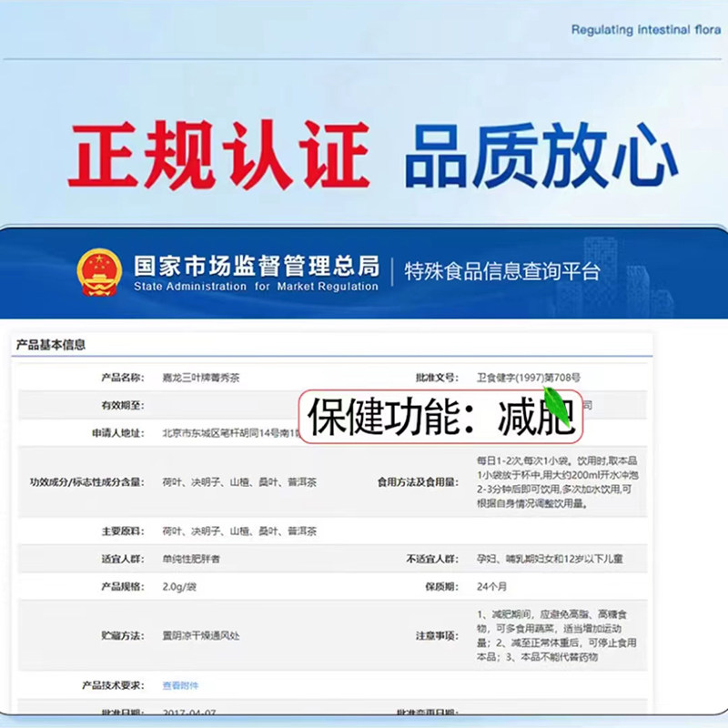Click the 申请人地址 field label
The width and height of the screenshot is (728, 728).
coord(118,433)
